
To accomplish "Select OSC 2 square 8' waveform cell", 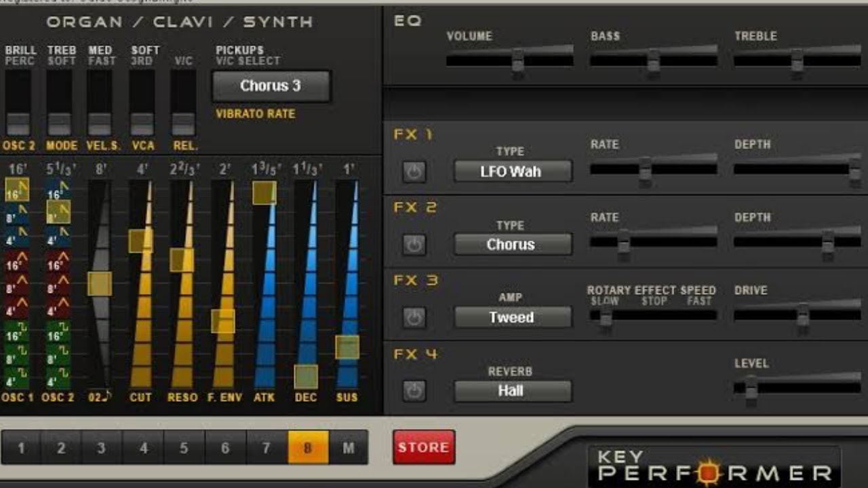I will [x=58, y=353].
